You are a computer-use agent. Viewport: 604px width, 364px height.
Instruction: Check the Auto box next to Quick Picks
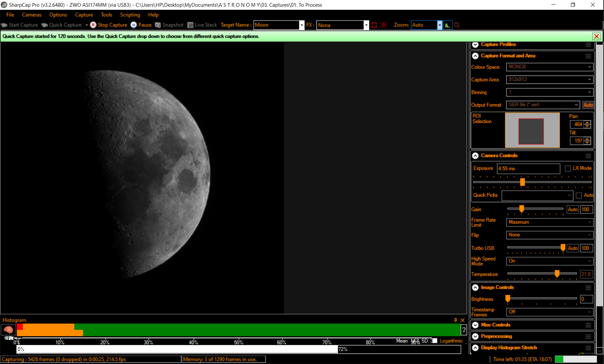click(x=579, y=195)
